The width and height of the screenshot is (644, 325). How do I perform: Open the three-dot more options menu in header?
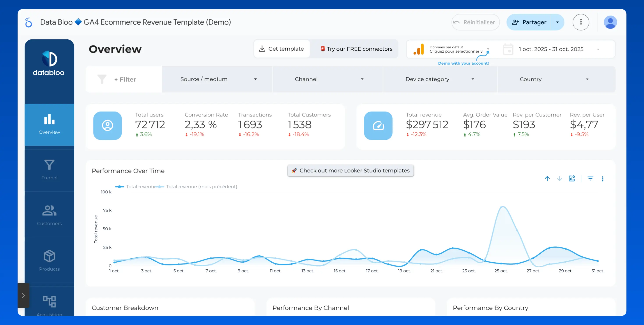(x=580, y=22)
